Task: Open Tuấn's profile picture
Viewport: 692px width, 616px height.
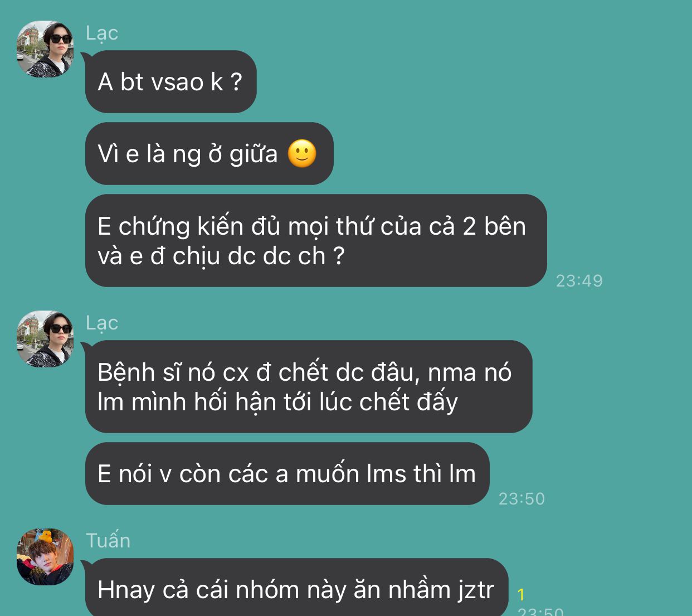Action: [45, 557]
